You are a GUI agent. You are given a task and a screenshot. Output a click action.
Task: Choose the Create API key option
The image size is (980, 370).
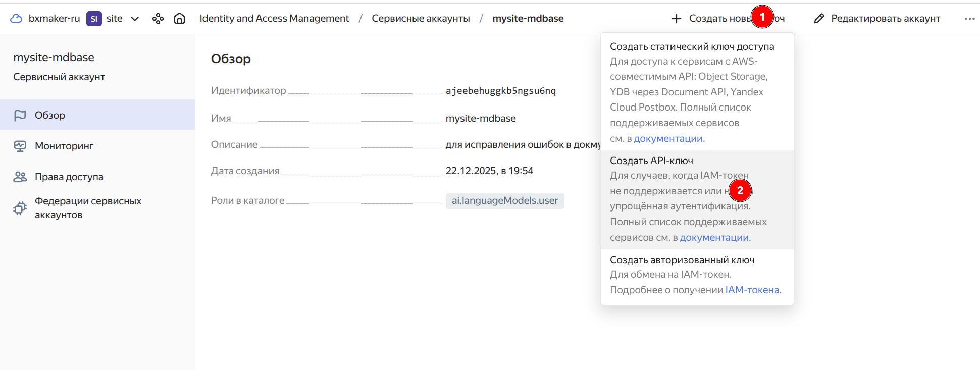(x=651, y=161)
